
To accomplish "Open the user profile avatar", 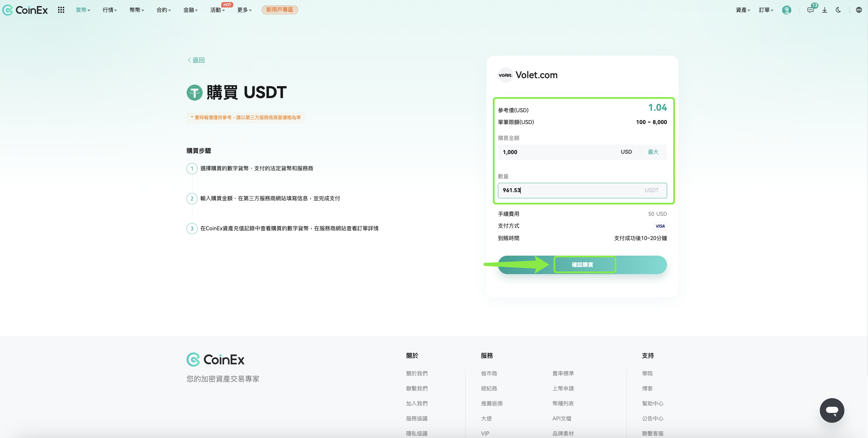I will click(786, 10).
